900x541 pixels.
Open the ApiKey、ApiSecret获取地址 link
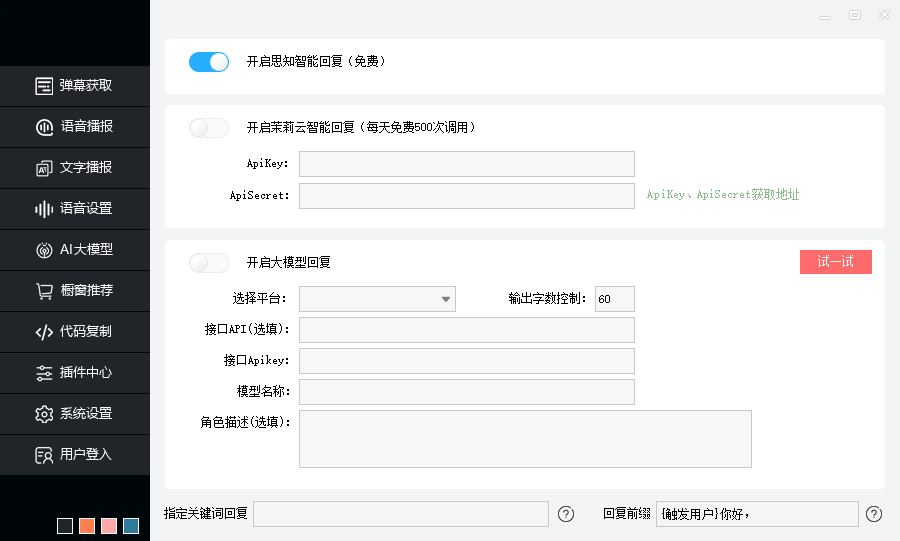pyautogui.click(x=722, y=195)
